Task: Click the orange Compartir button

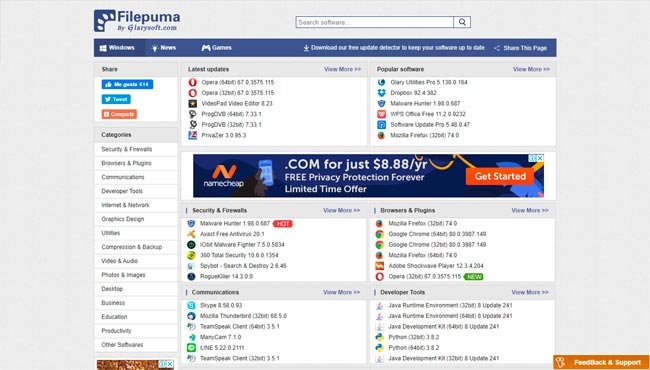Action: coord(119,114)
